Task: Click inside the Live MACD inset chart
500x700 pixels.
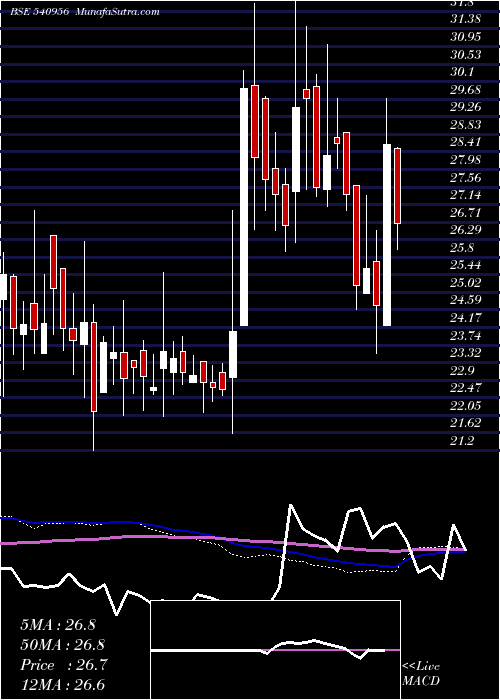Action: coord(275,650)
